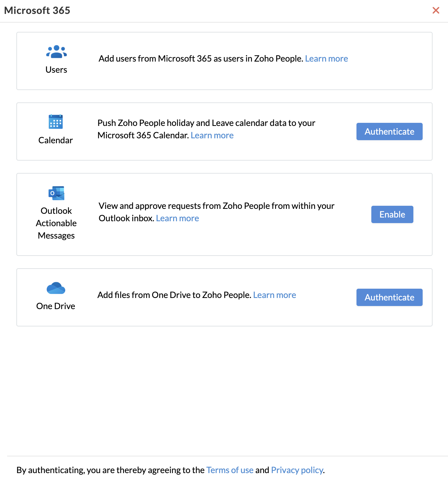Click the One Drive cloud icon
This screenshot has width=448, height=483.
point(56,288)
